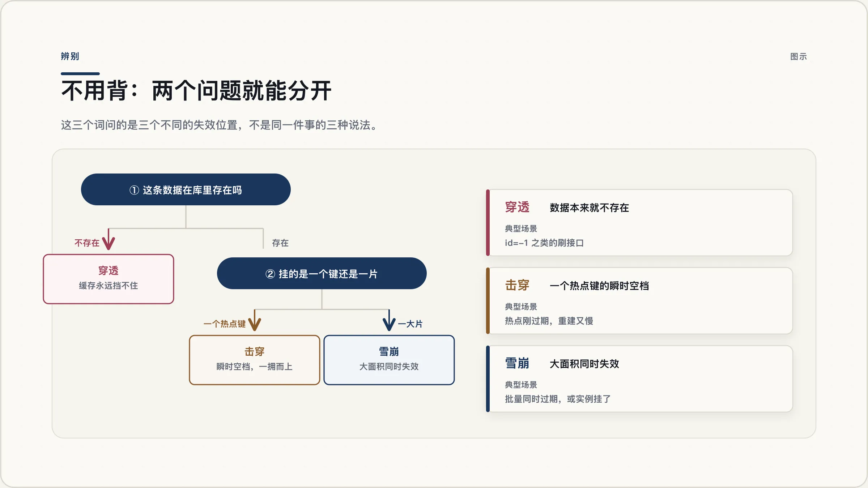Click the text 'id=-1 之类的刷接口'
Screen dimensions: 868x488
tap(544, 243)
